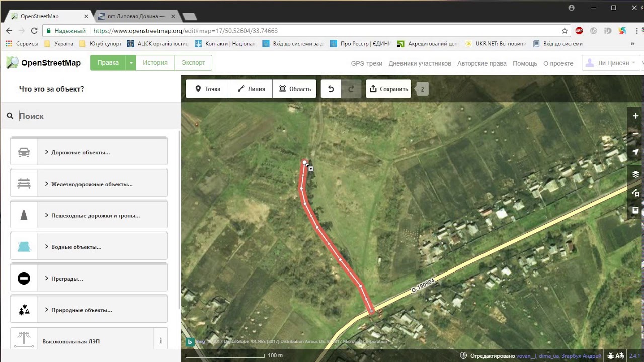Expand Дорожные объекты category
Image resolution: width=644 pixels, height=362 pixels.
point(102,152)
